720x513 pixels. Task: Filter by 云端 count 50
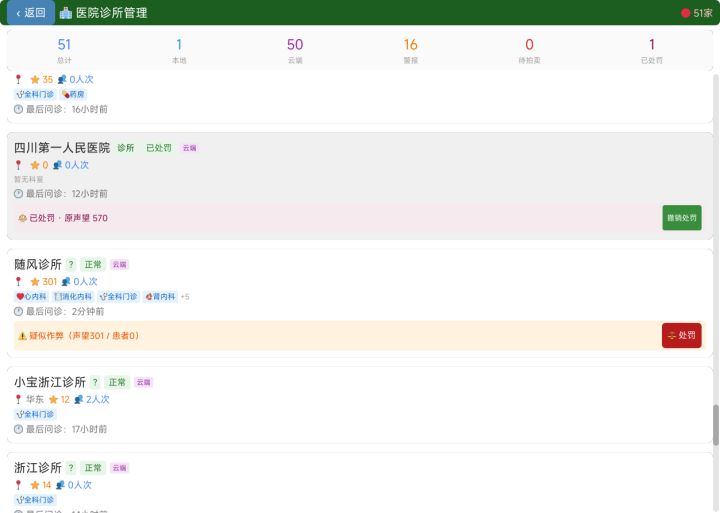click(295, 50)
